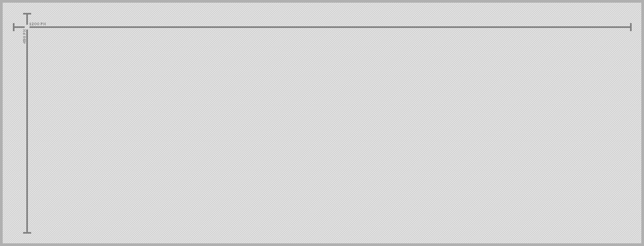Click the bottom-right corner of the gray frame

642,244
